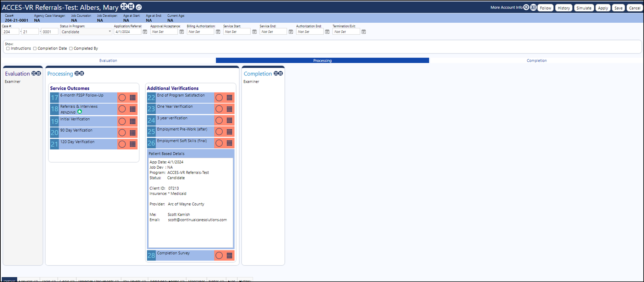Open the comment bubble icon after More Account Info
The height and width of the screenshot is (282, 644).
pos(526,7)
